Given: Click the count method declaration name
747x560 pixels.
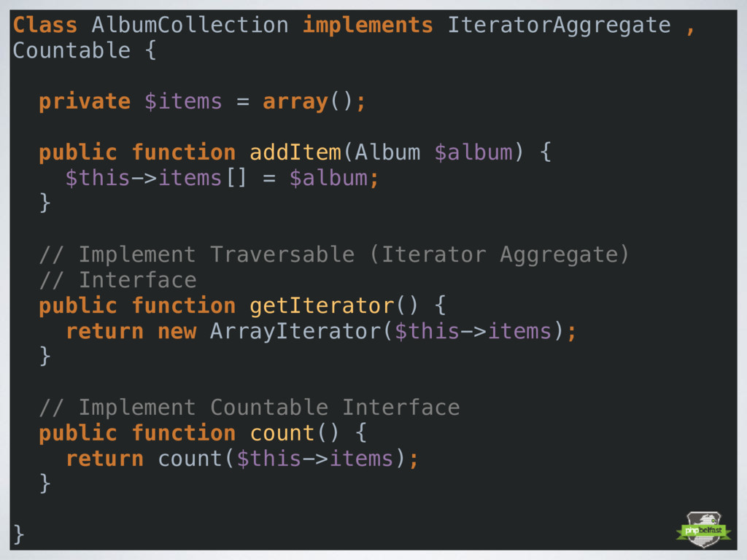Looking at the screenshot, I should coord(282,433).
